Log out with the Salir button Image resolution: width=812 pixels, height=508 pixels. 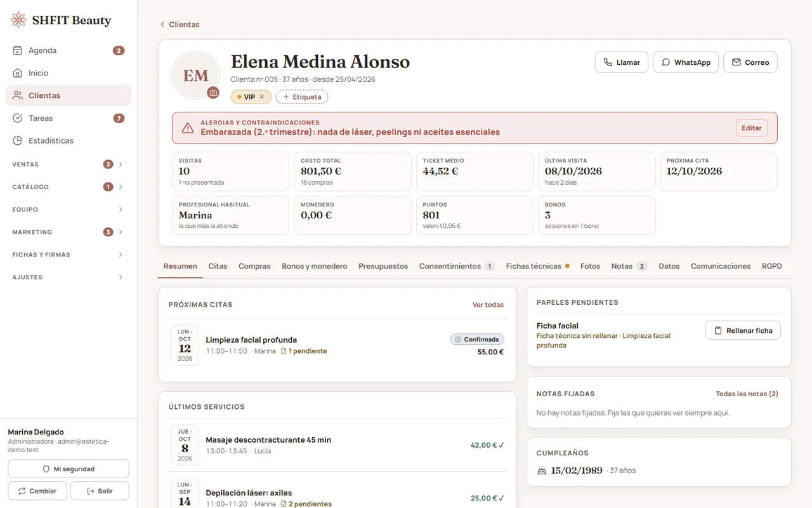100,491
